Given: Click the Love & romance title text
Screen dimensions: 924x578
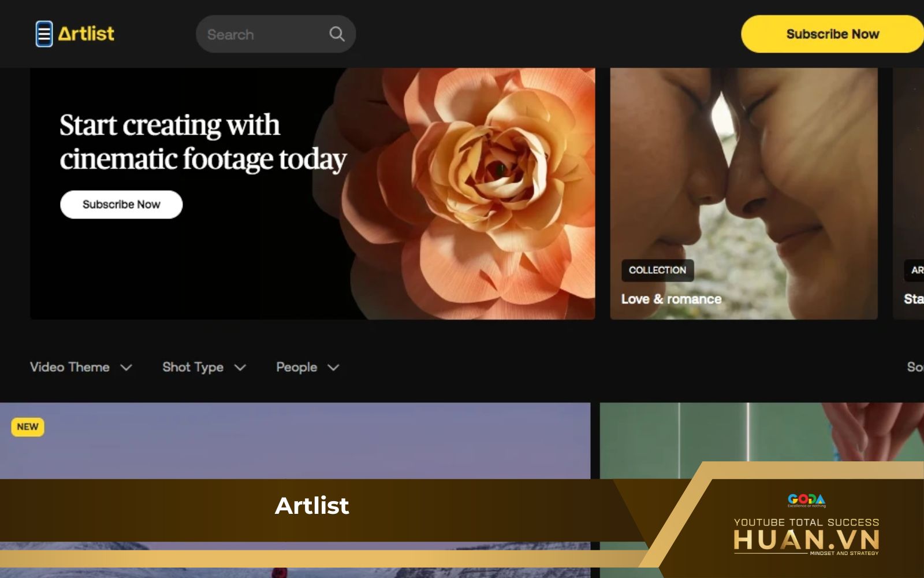Looking at the screenshot, I should (671, 299).
